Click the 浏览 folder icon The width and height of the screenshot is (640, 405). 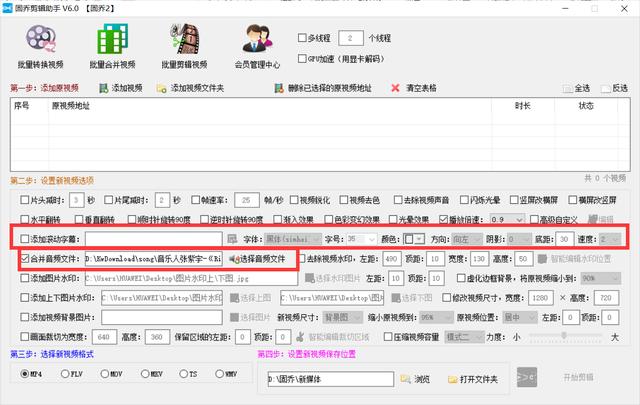(x=405, y=379)
